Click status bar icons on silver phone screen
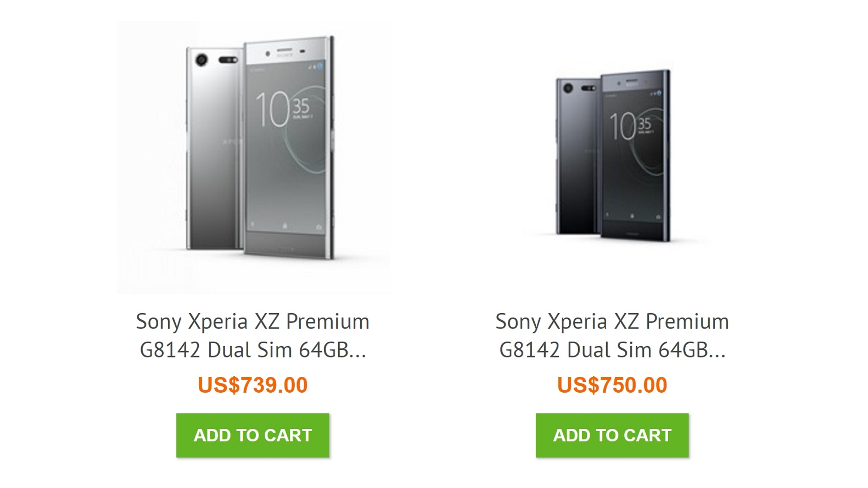Viewport: 868px width, 488px height. point(316,67)
